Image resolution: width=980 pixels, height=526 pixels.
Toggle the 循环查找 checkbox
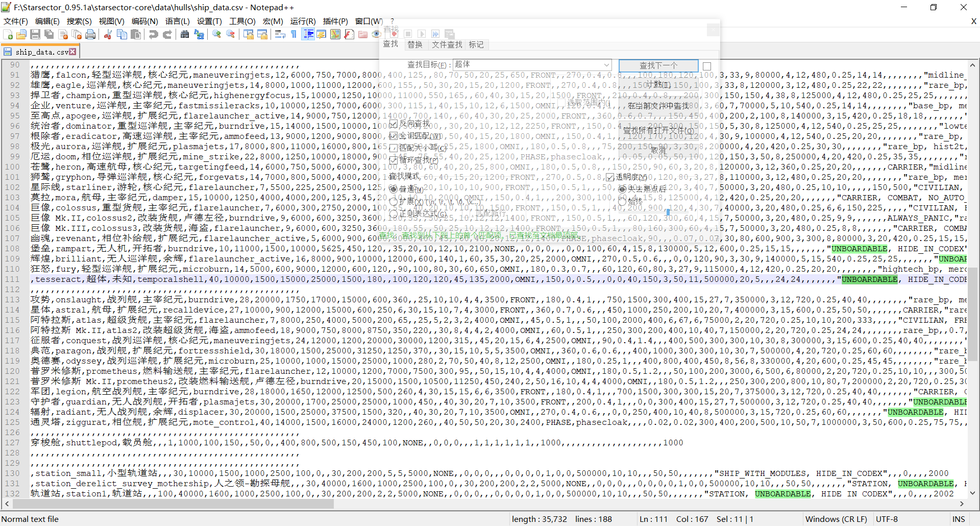pos(394,160)
